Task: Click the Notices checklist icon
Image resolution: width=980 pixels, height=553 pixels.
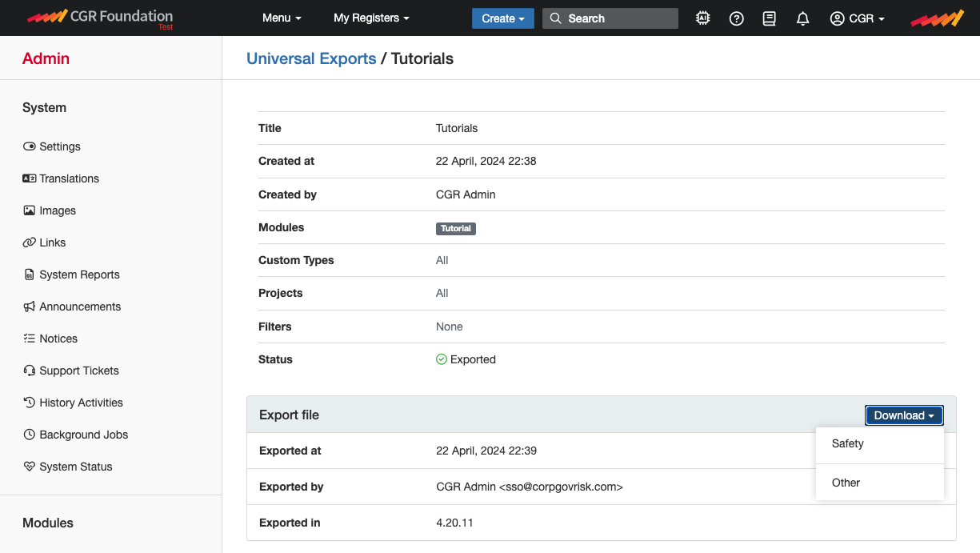Action: click(x=30, y=339)
